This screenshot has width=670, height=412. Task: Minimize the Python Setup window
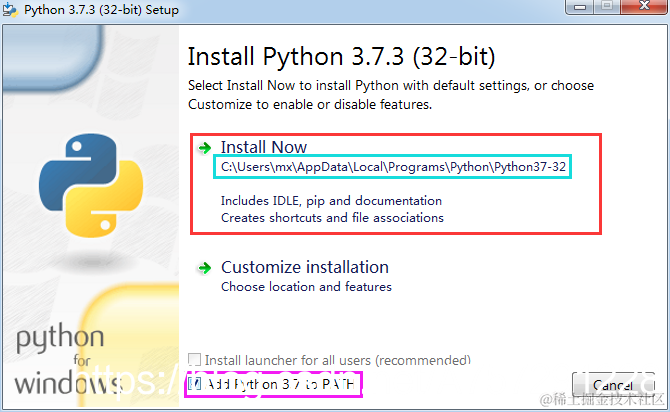pyautogui.click(x=579, y=7)
